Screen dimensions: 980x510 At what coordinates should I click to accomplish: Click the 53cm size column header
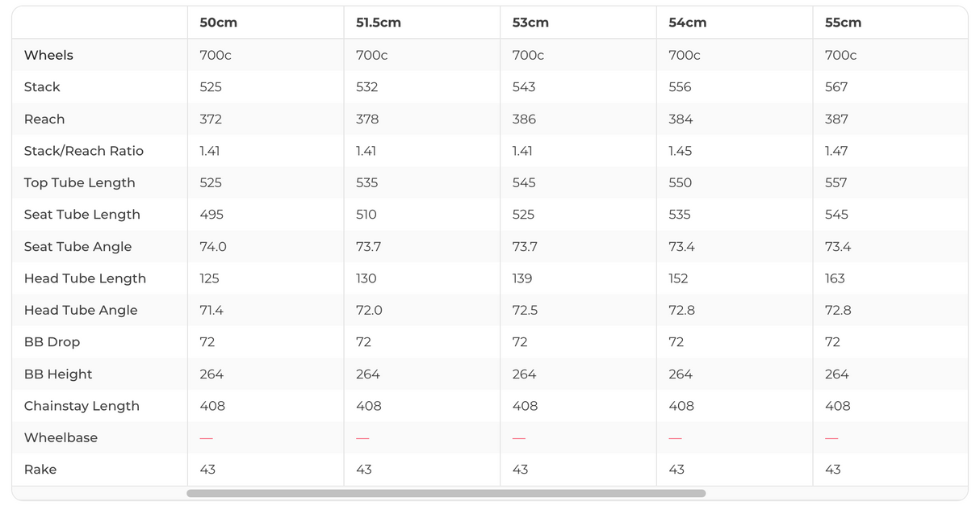click(x=530, y=23)
